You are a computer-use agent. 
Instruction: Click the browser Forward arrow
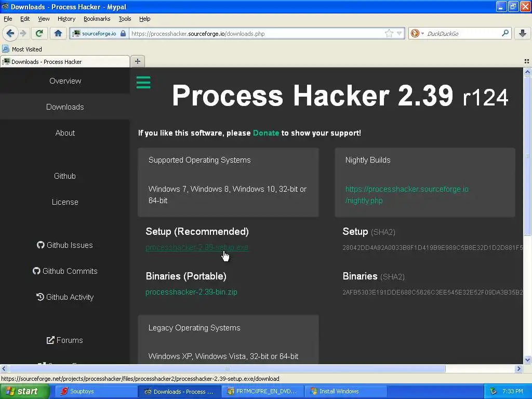[23, 33]
